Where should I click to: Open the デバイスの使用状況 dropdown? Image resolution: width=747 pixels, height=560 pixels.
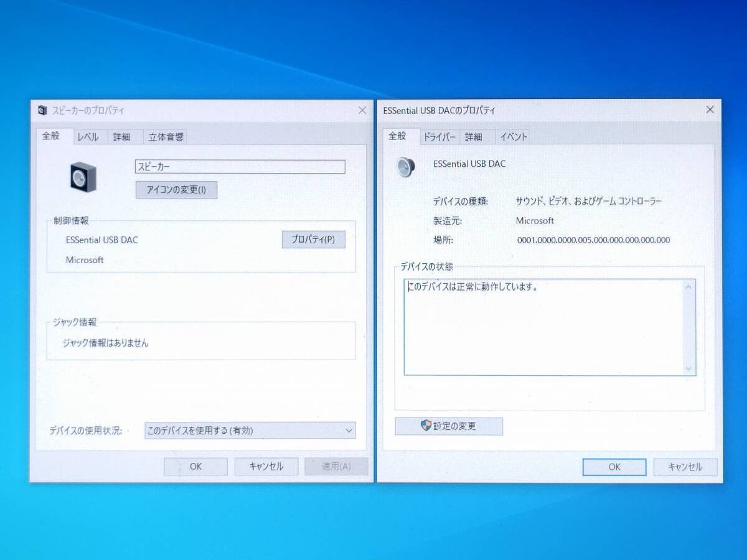click(250, 430)
